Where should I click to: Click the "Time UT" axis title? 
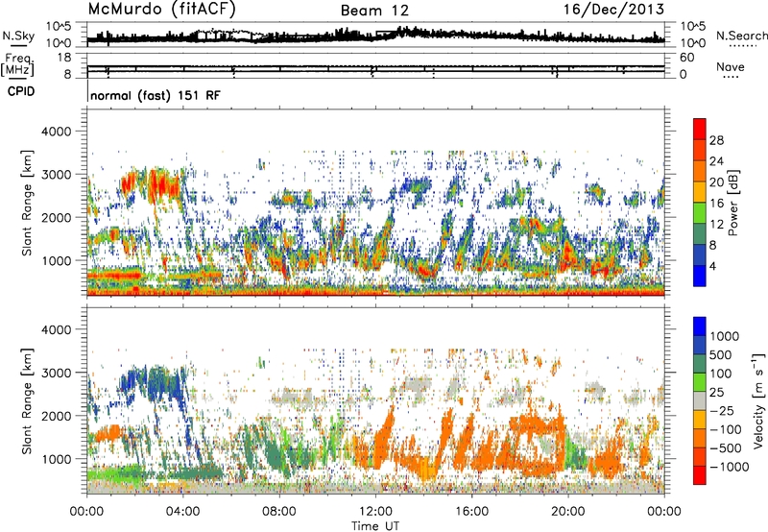(375, 526)
